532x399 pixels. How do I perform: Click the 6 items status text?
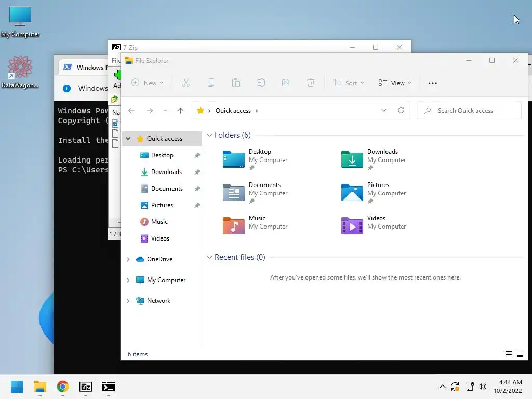coord(138,354)
